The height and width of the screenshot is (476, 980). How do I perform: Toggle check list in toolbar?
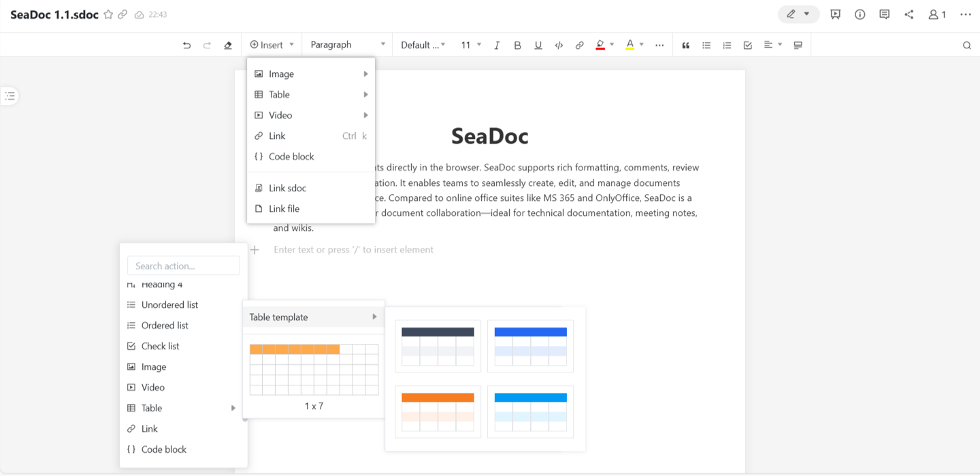[748, 45]
